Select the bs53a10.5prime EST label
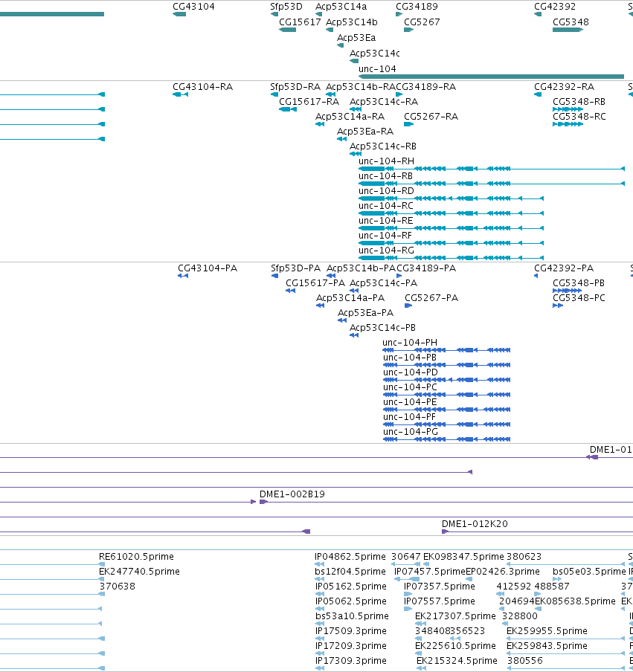 [352, 616]
